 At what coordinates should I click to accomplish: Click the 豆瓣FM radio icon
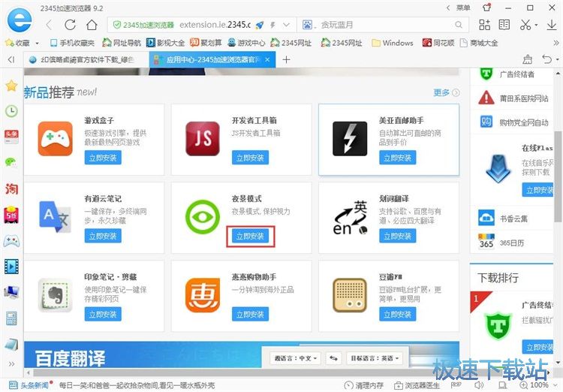pyautogui.click(x=350, y=295)
